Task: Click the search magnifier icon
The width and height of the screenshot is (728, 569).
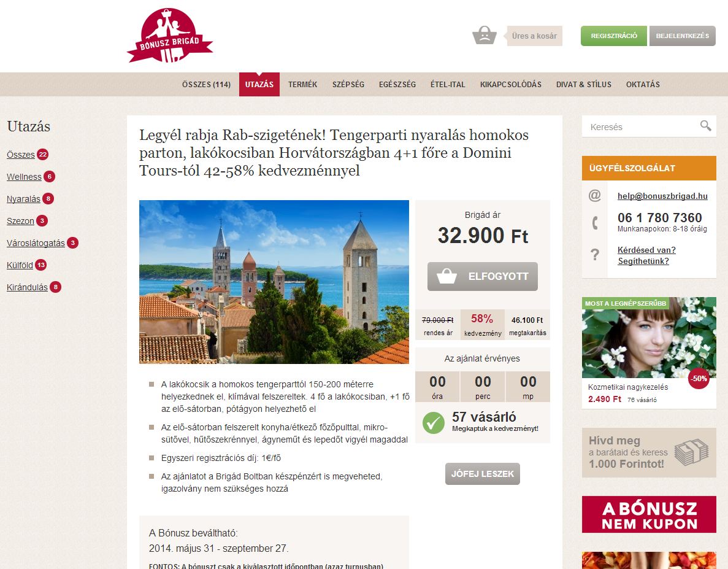Action: click(705, 126)
